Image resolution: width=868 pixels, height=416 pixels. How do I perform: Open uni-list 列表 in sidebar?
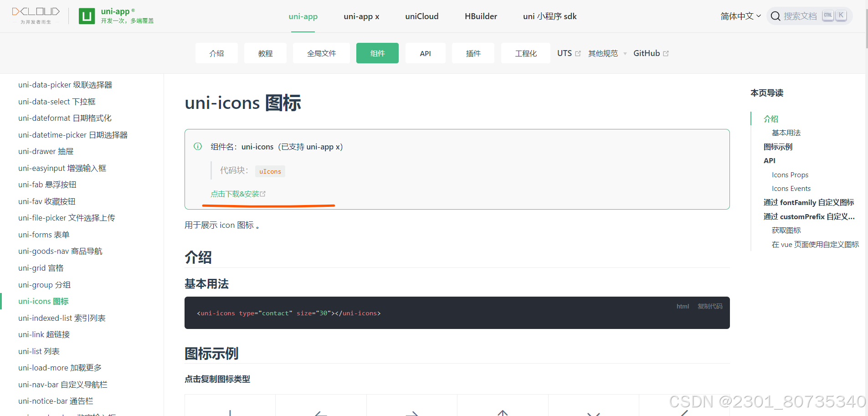[x=39, y=351]
